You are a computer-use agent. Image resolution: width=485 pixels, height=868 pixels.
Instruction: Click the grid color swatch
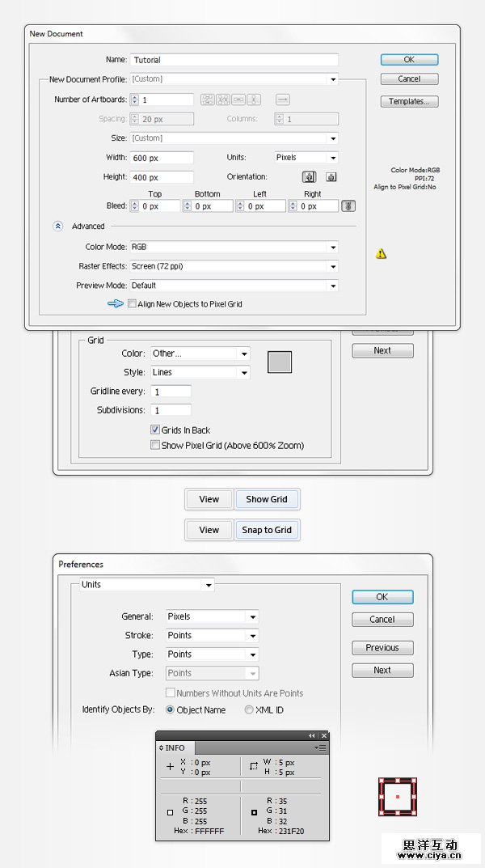click(280, 362)
